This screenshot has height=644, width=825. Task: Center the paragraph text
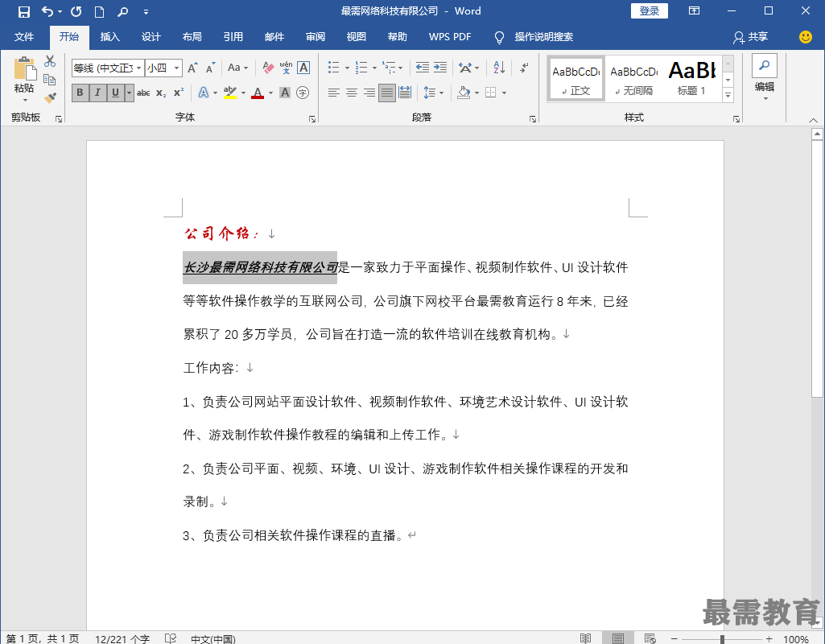tap(352, 93)
